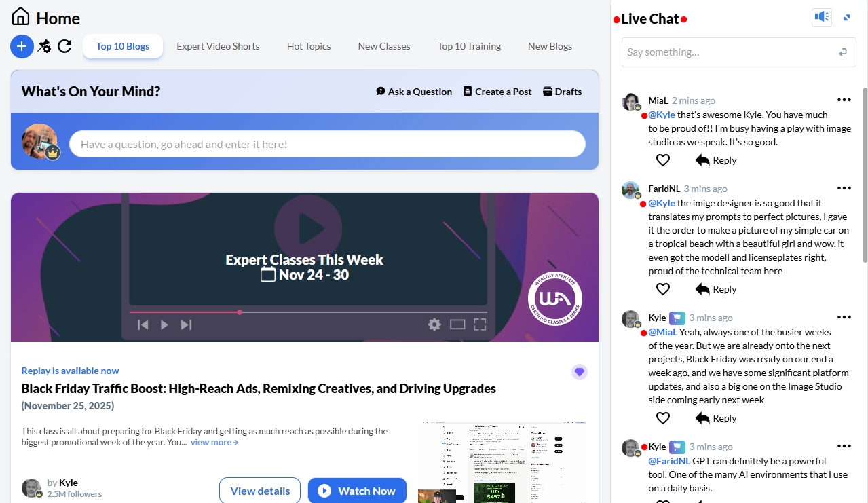The width and height of the screenshot is (868, 503).
Task: Refresh the feed with the reload icon
Action: click(x=64, y=46)
